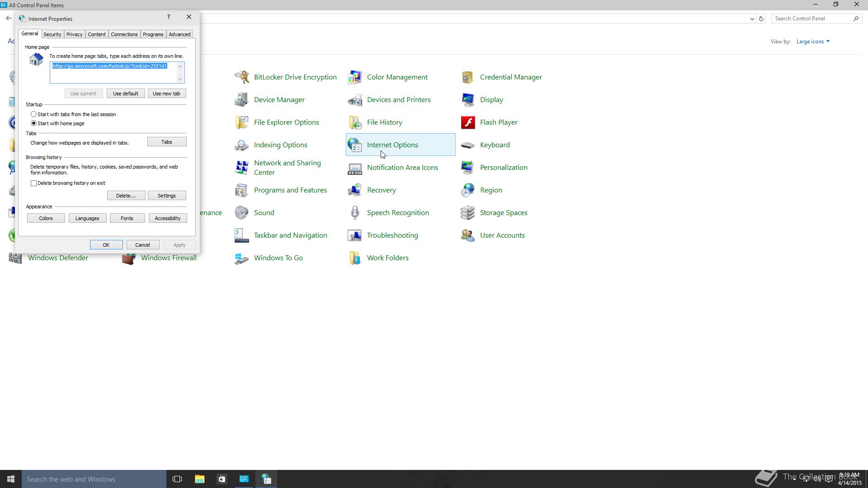The height and width of the screenshot is (488, 868).
Task: Open Credential Manager icon
Action: [468, 77]
